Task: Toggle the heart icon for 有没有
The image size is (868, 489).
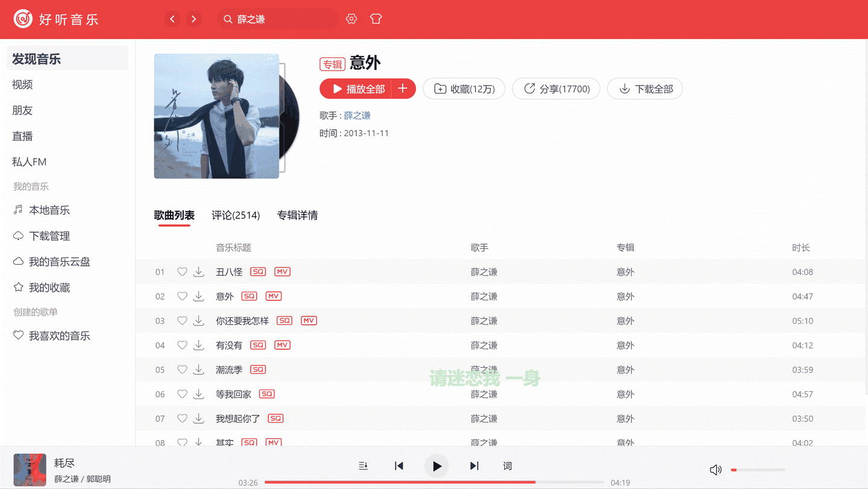Action: click(183, 345)
